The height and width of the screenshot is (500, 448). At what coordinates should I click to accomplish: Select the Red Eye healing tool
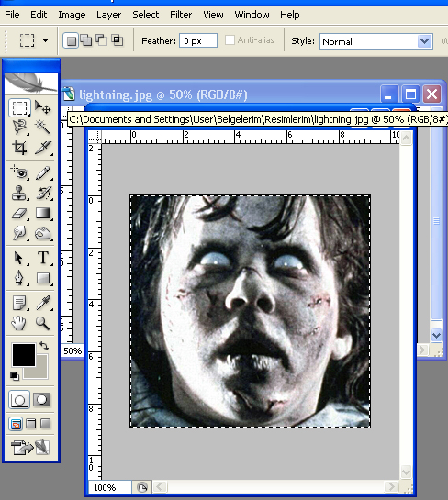tap(19, 172)
